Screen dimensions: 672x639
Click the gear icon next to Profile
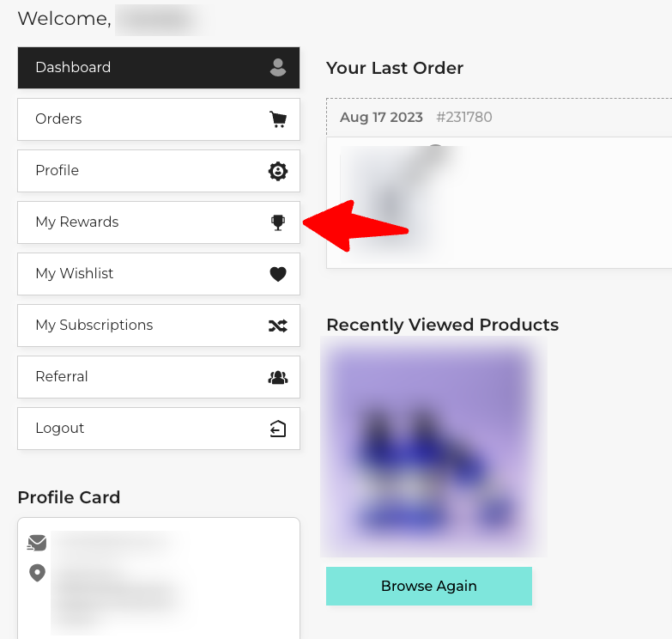(278, 171)
